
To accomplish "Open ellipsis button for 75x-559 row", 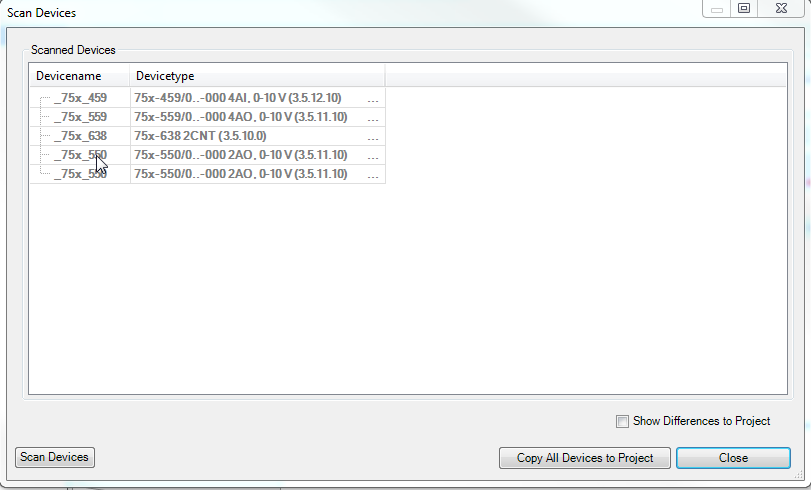I will click(x=373, y=117).
